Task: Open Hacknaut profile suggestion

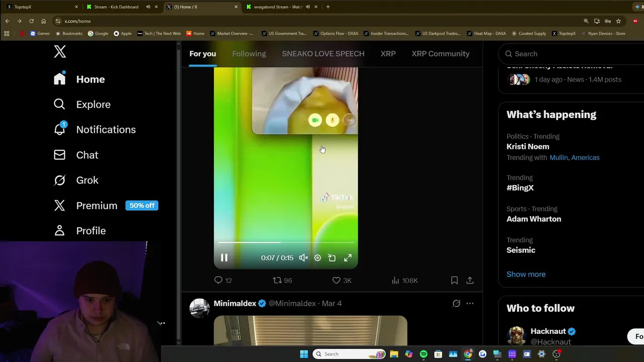Action: (x=548, y=331)
